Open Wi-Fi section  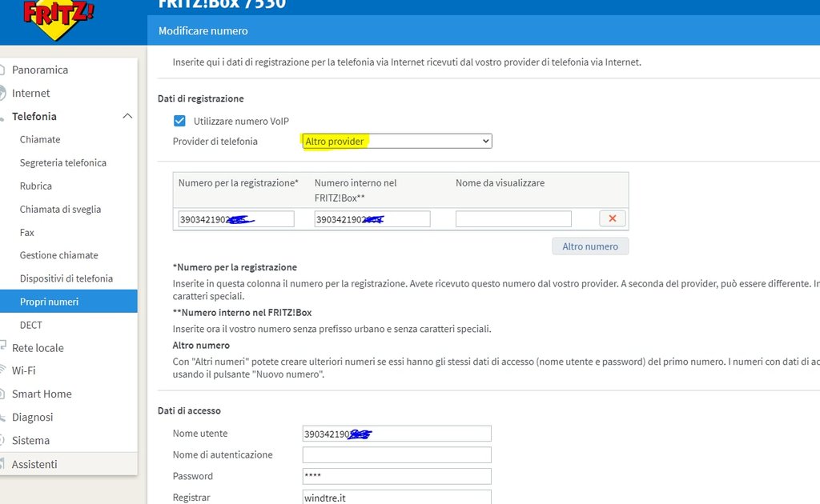coord(23,371)
